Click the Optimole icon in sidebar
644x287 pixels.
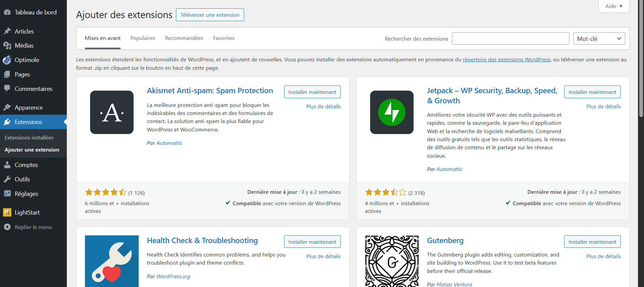click(x=7, y=60)
